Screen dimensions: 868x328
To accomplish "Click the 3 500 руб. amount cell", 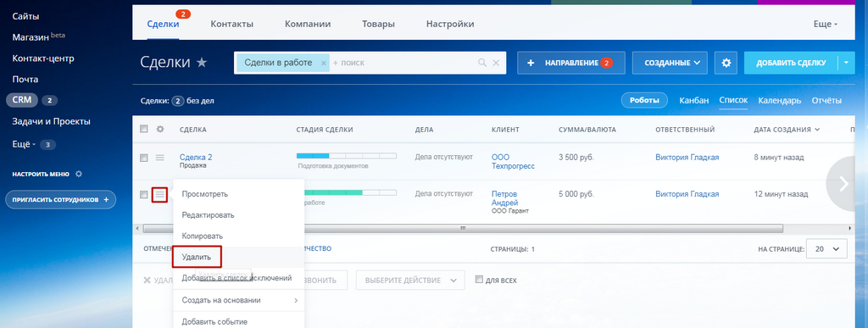I will pyautogui.click(x=576, y=158).
